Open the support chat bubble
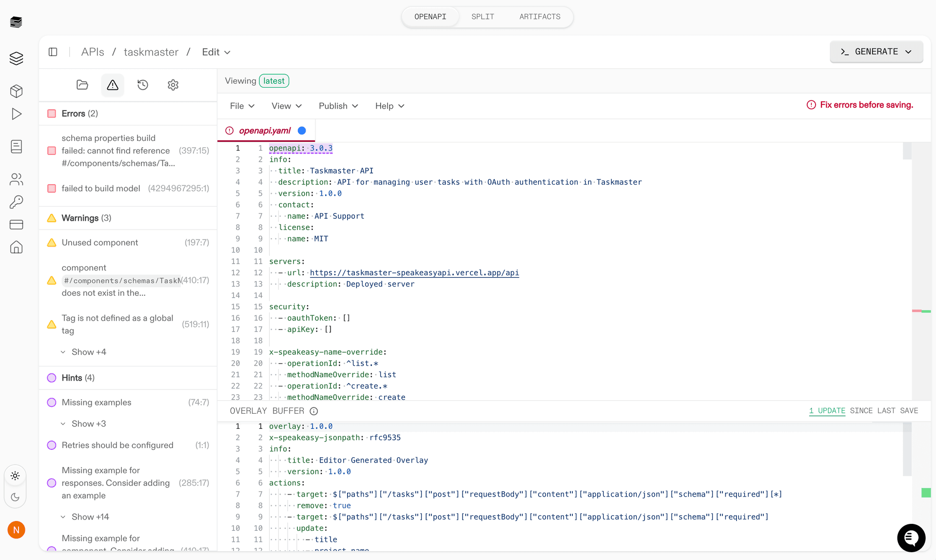Viewport: 936px width, 560px height. click(x=911, y=538)
